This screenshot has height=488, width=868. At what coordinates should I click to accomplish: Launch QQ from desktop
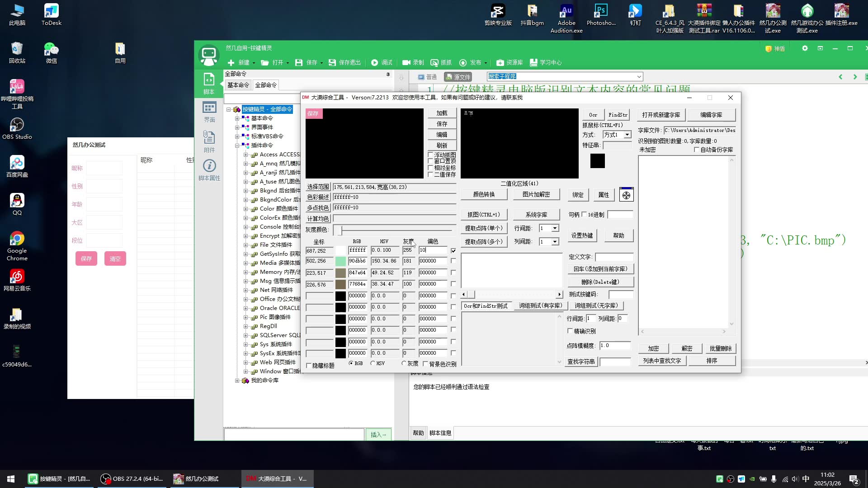tap(17, 204)
